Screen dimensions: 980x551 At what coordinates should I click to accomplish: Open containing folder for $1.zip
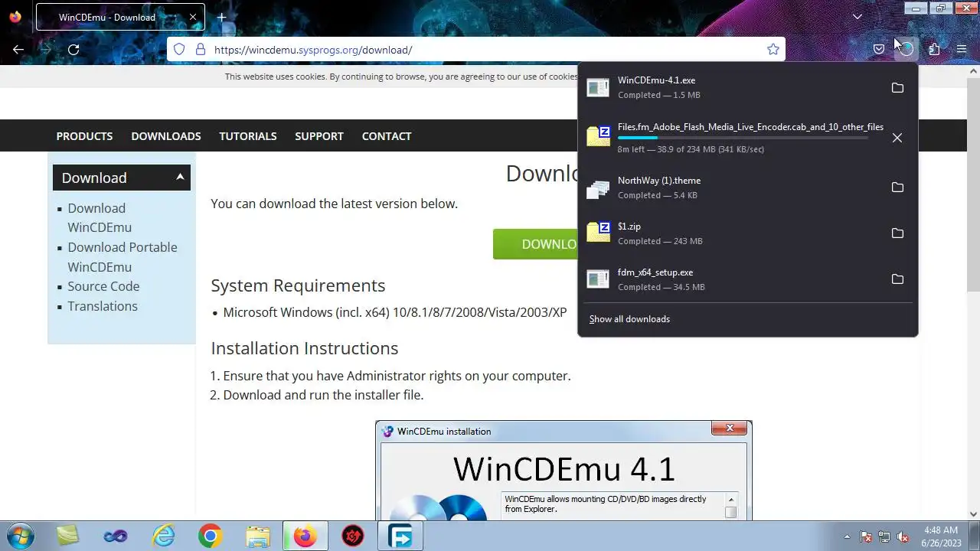coord(897,233)
